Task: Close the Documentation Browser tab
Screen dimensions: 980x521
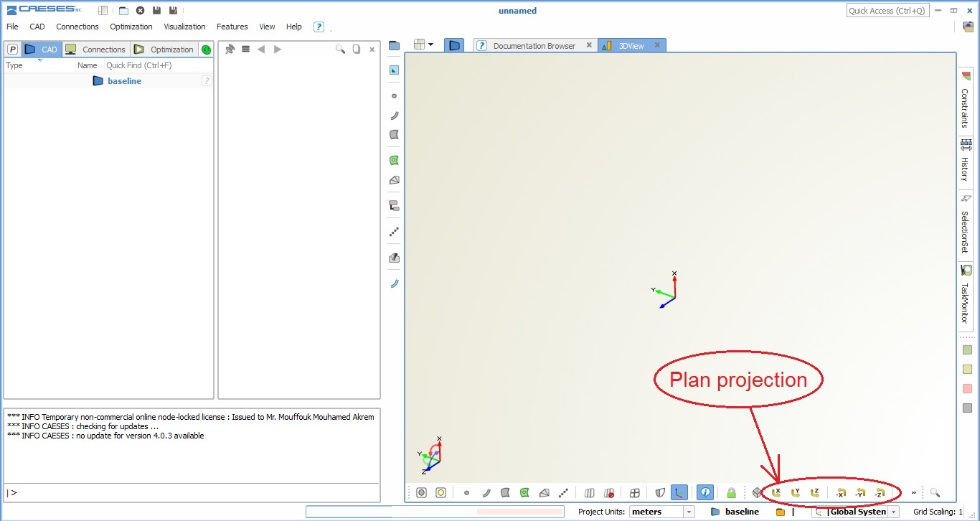Action: (589, 45)
